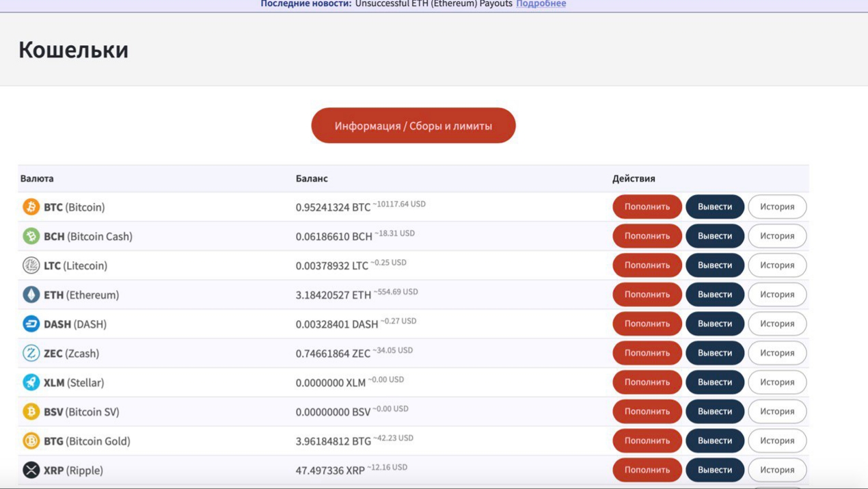Image resolution: width=868 pixels, height=489 pixels.
Task: Click the Litecoin LTC coin icon
Action: tap(31, 265)
